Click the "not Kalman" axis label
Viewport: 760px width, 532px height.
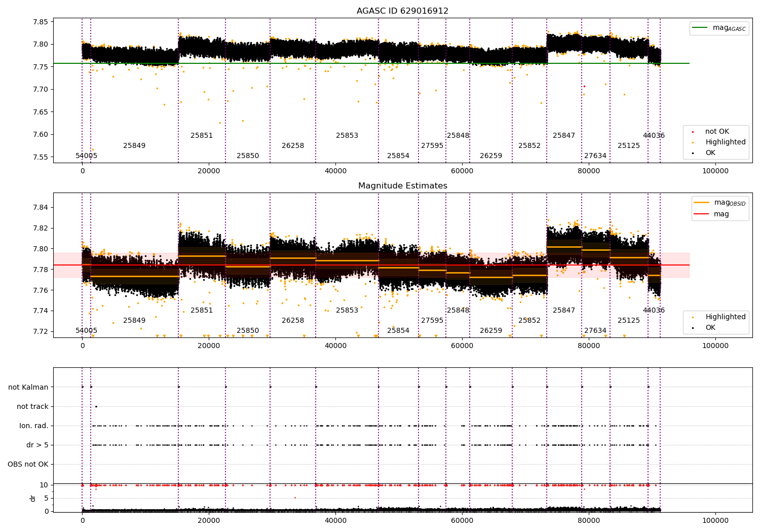point(28,388)
